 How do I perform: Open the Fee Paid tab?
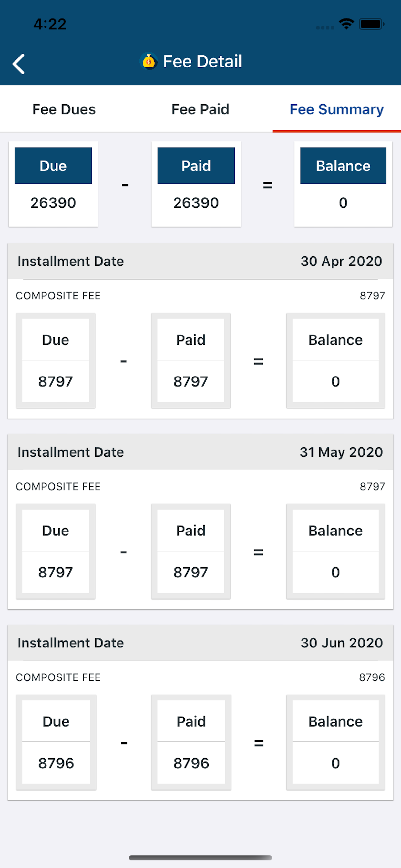click(x=200, y=109)
